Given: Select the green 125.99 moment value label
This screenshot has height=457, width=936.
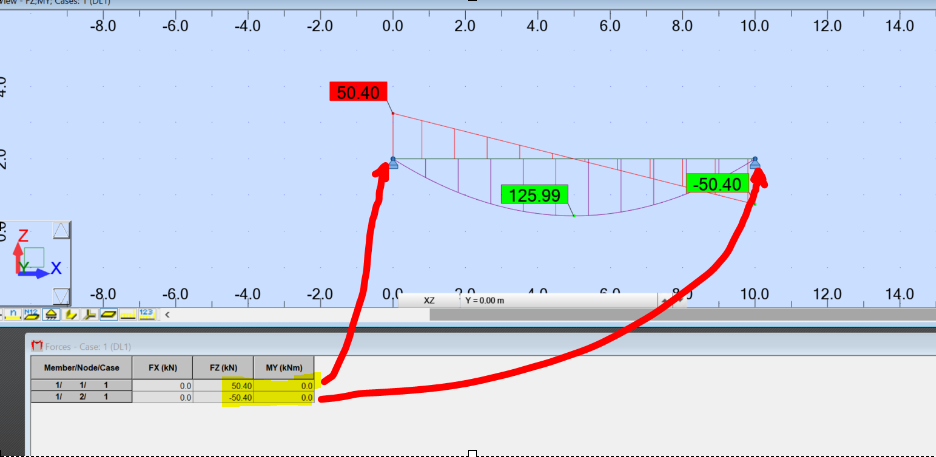Looking at the screenshot, I should [534, 195].
